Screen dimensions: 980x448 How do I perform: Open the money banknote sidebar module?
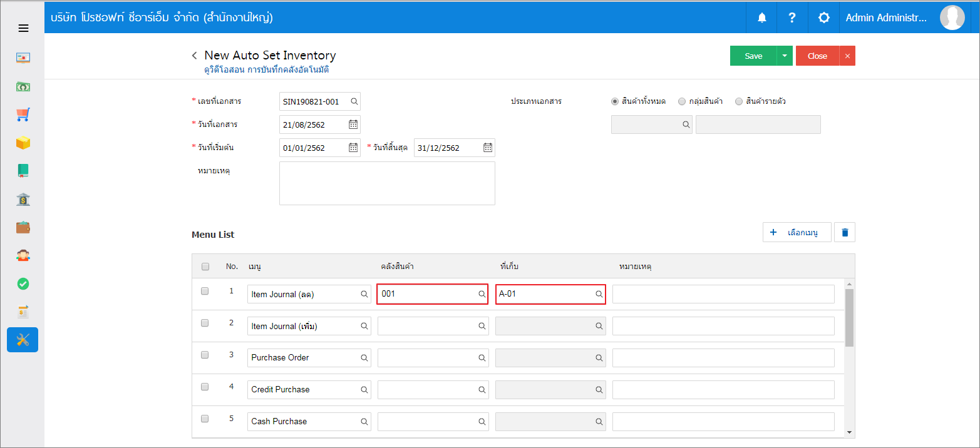(23, 86)
